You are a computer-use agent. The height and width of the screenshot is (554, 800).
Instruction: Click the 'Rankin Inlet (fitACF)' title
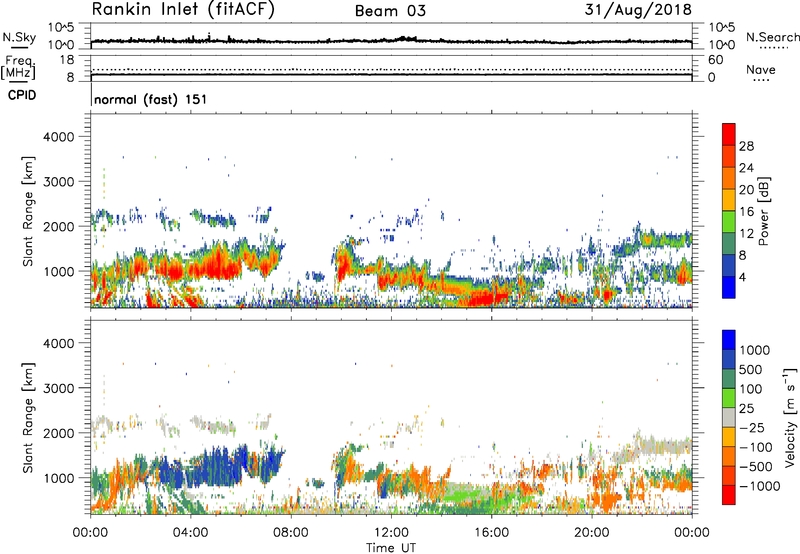183,10
